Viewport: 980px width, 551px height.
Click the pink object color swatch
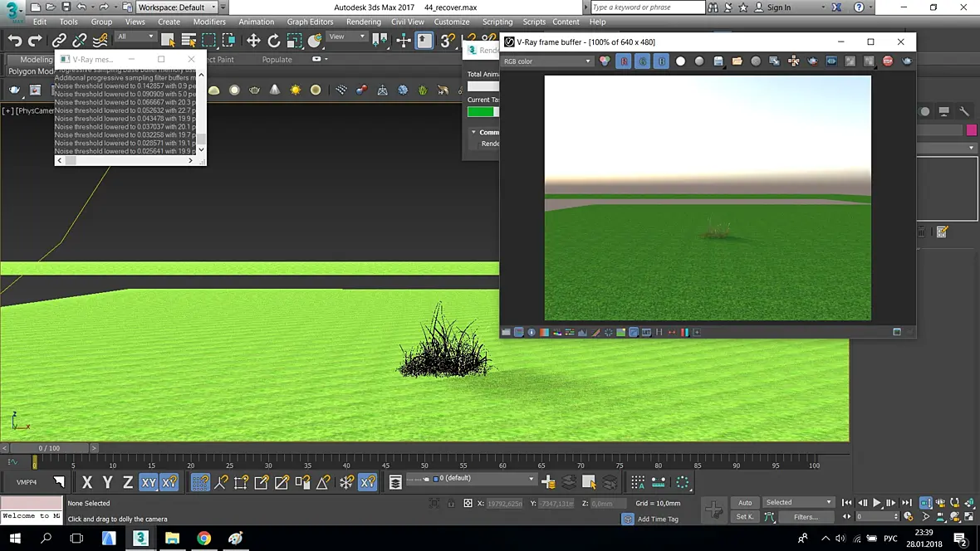[x=971, y=130]
